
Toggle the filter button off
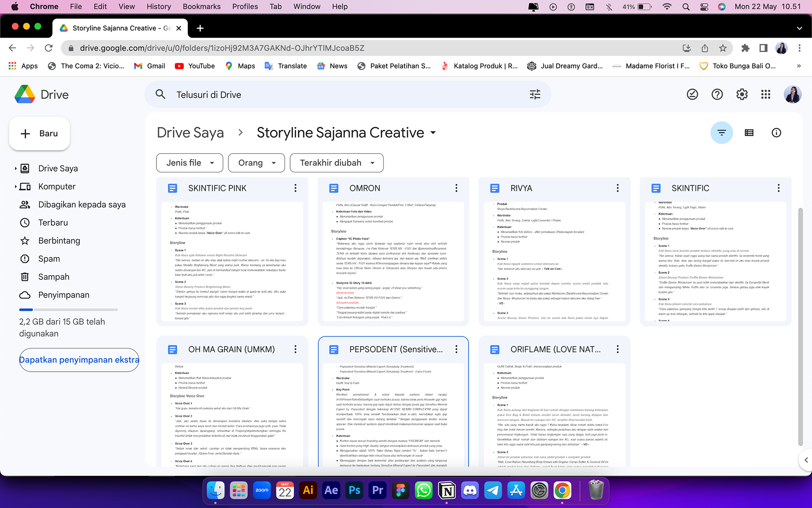tap(721, 133)
